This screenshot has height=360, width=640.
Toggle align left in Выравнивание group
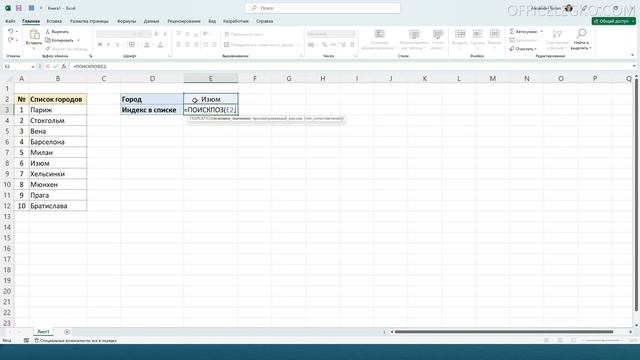coord(178,44)
